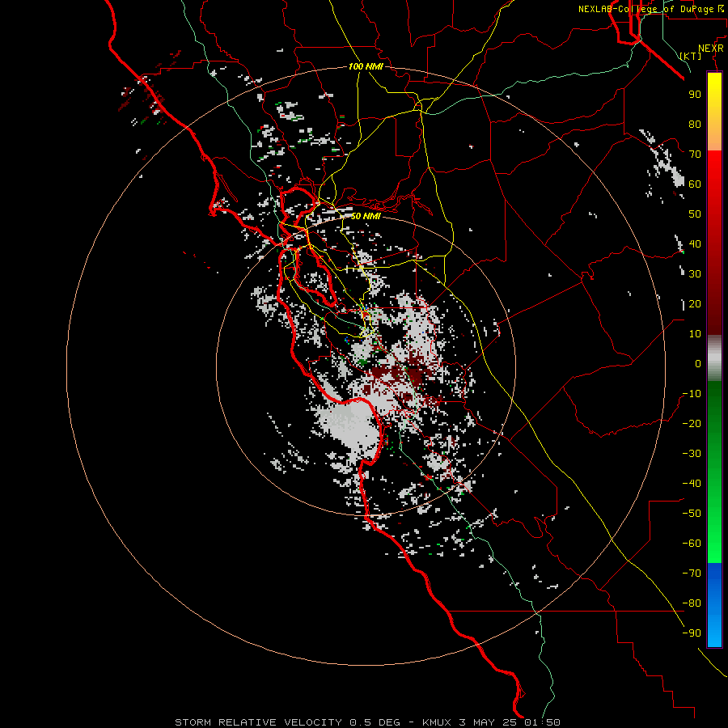Click the NEXR label above the color scale
This screenshot has height=728, width=728.
click(711, 49)
